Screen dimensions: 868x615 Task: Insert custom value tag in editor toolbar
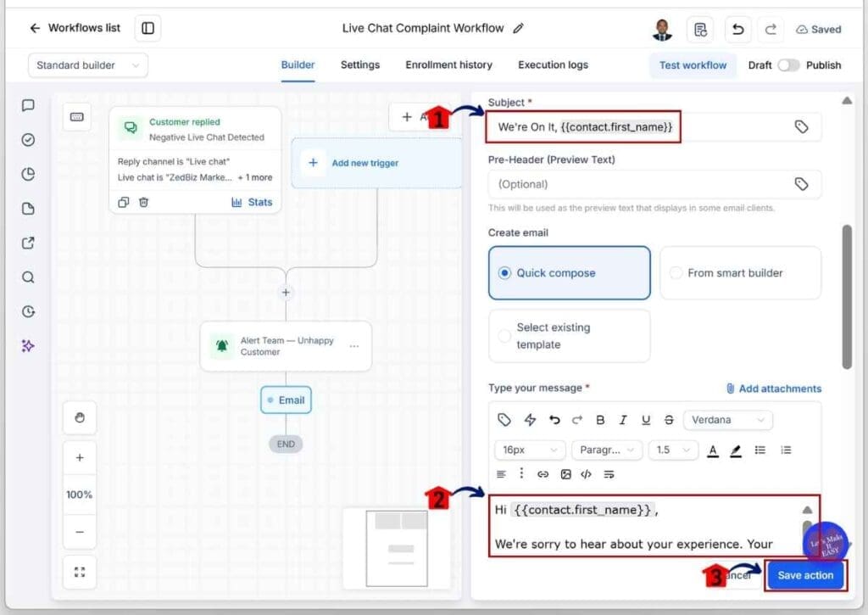[504, 420]
